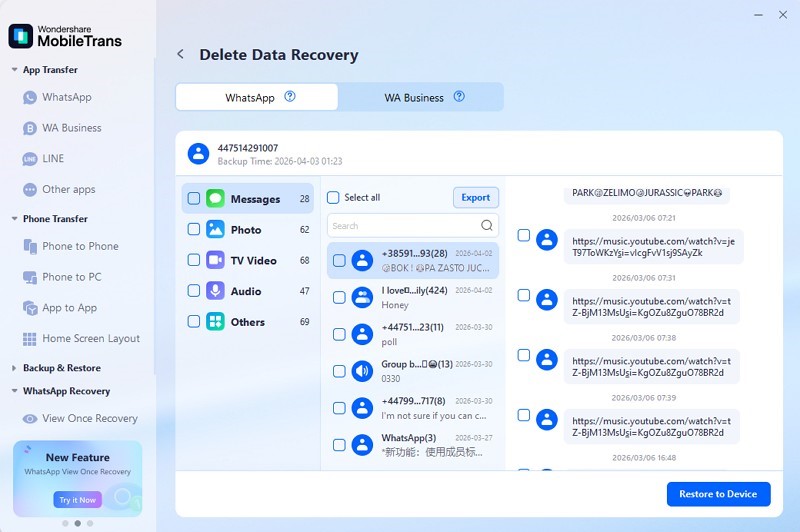
Task: Click the WhatsApp icon in the sidebar
Action: [30, 98]
